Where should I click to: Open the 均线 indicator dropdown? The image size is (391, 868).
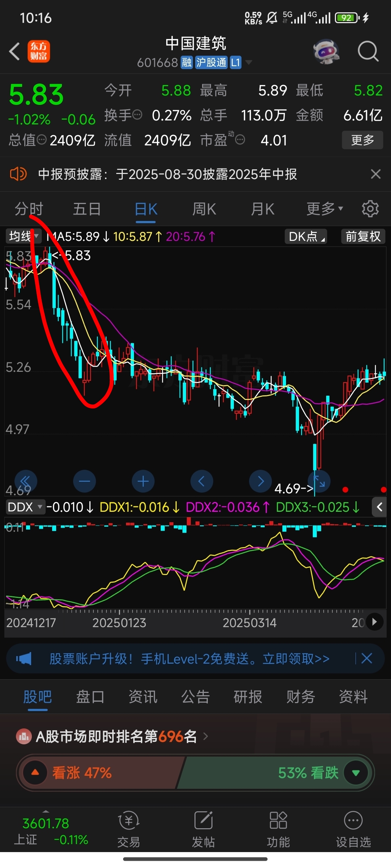pos(23,237)
